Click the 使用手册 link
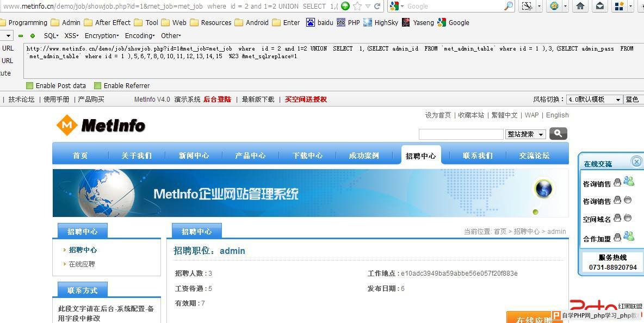644x323 pixels. coord(57,100)
